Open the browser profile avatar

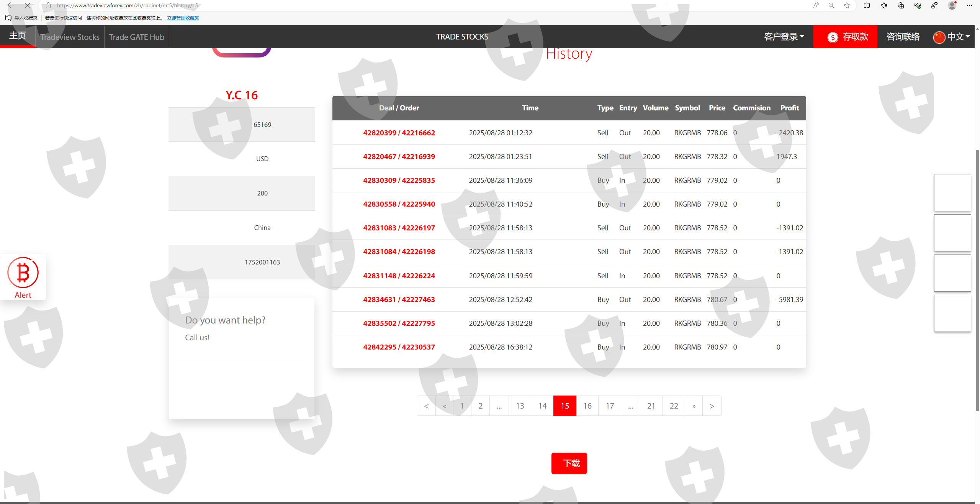click(952, 5)
